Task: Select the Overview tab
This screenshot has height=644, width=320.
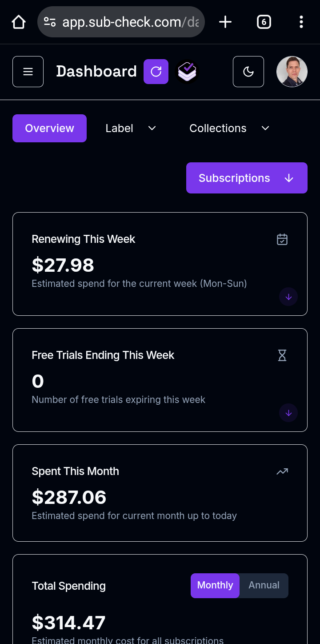Action: tap(49, 128)
